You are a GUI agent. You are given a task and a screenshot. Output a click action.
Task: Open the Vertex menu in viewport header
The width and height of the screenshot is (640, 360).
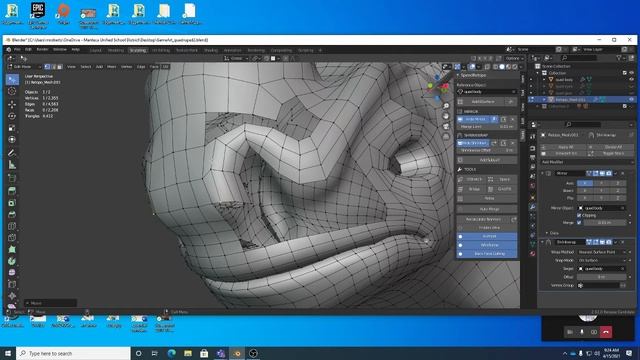pyautogui.click(x=127, y=67)
